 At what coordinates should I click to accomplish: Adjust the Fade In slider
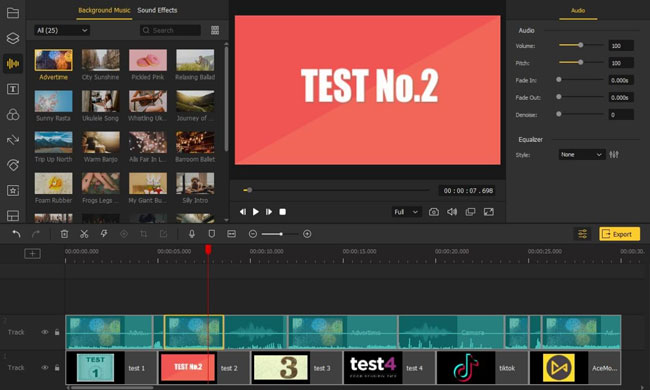pos(581,80)
